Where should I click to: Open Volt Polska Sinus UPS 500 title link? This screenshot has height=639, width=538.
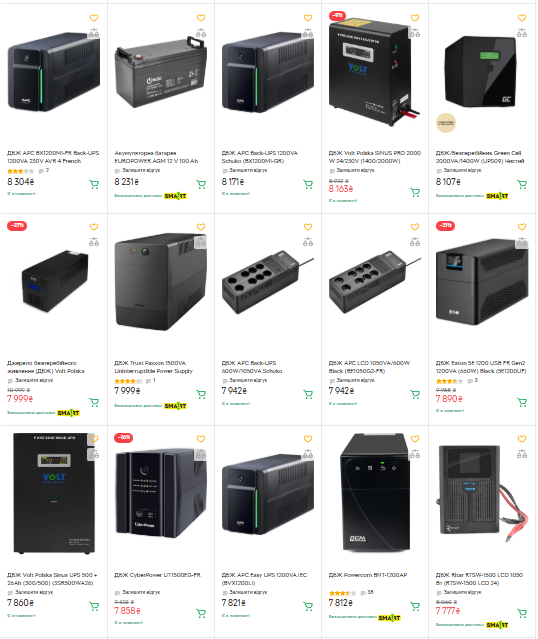click(x=52, y=579)
